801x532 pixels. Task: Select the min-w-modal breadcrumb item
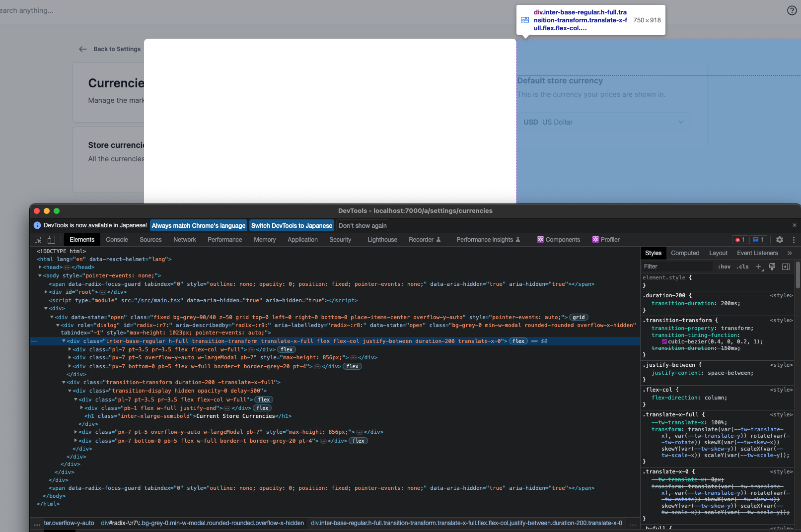[x=203, y=523]
